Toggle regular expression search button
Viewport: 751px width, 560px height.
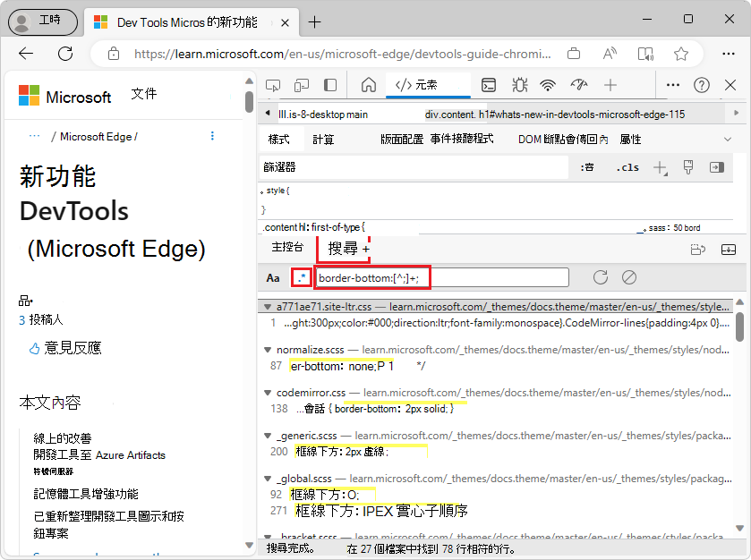(x=302, y=277)
